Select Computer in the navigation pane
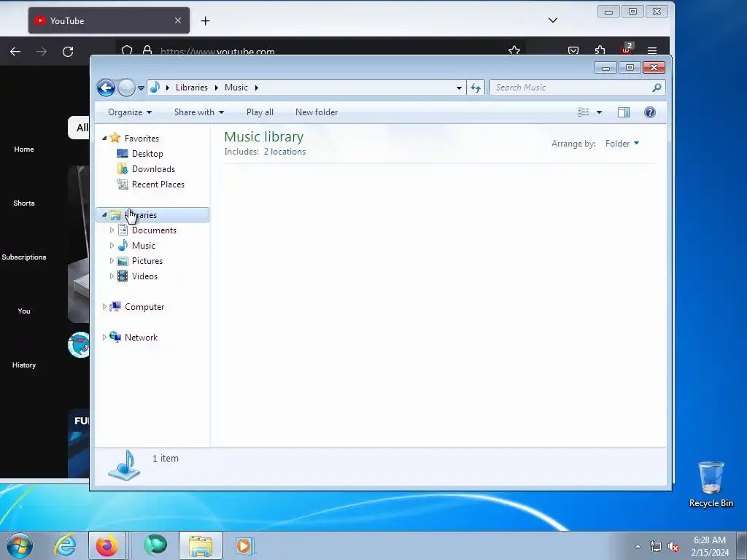This screenshot has width=747, height=560. (x=144, y=307)
